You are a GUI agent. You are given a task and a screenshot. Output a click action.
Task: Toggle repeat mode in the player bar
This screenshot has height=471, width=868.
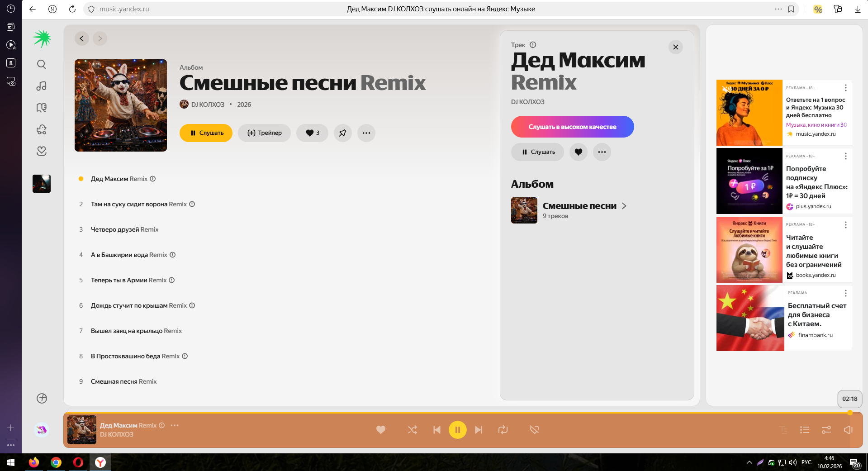click(503, 430)
